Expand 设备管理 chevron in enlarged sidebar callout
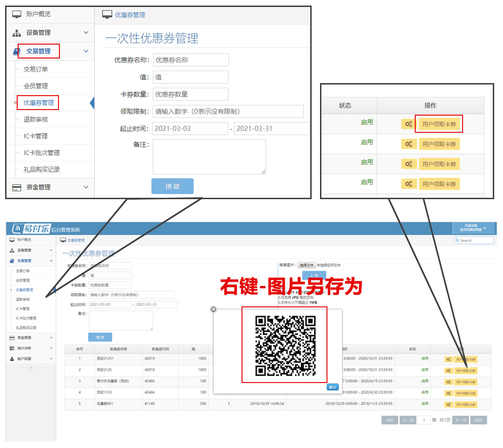This screenshot has width=503, height=448. (x=86, y=32)
